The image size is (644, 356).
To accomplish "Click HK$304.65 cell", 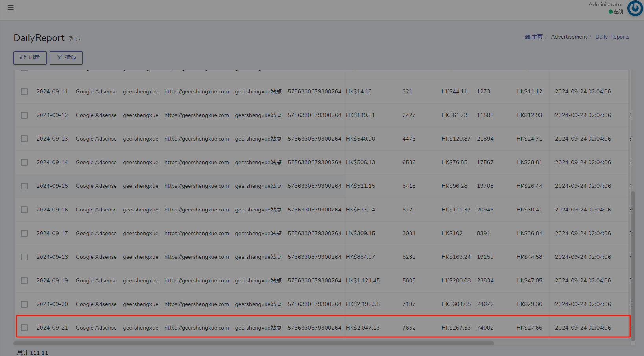I will pyautogui.click(x=456, y=304).
